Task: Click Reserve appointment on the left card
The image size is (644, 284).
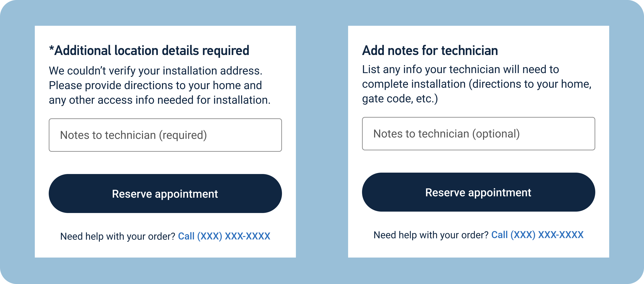Action: [x=165, y=193]
